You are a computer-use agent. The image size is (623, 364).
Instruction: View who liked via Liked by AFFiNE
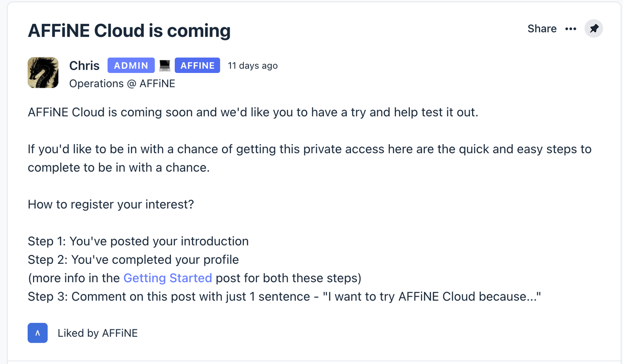pyautogui.click(x=97, y=333)
